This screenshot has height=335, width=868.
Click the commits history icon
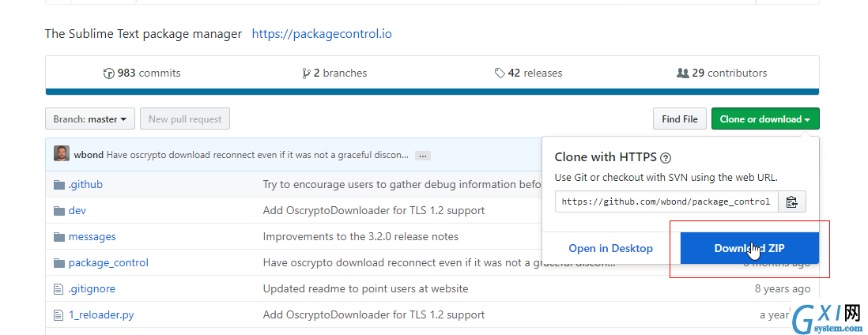[x=109, y=73]
